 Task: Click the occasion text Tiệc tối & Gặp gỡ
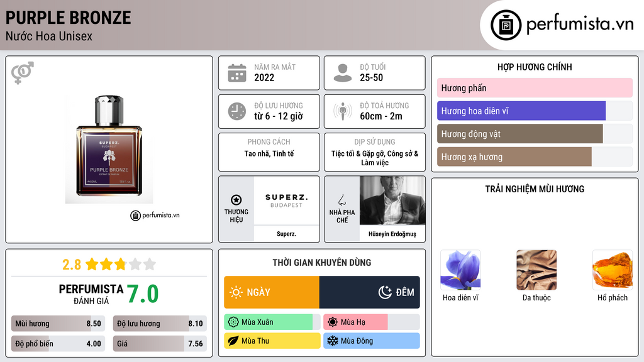click(x=358, y=153)
